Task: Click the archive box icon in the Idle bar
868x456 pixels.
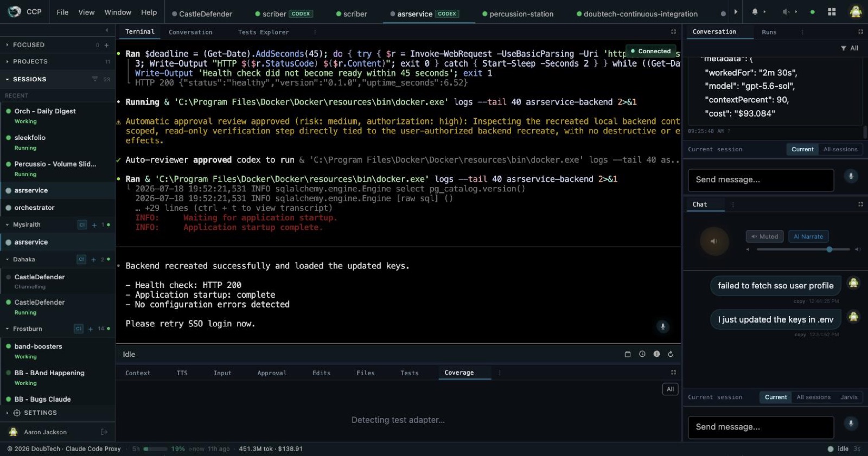Action: point(628,354)
